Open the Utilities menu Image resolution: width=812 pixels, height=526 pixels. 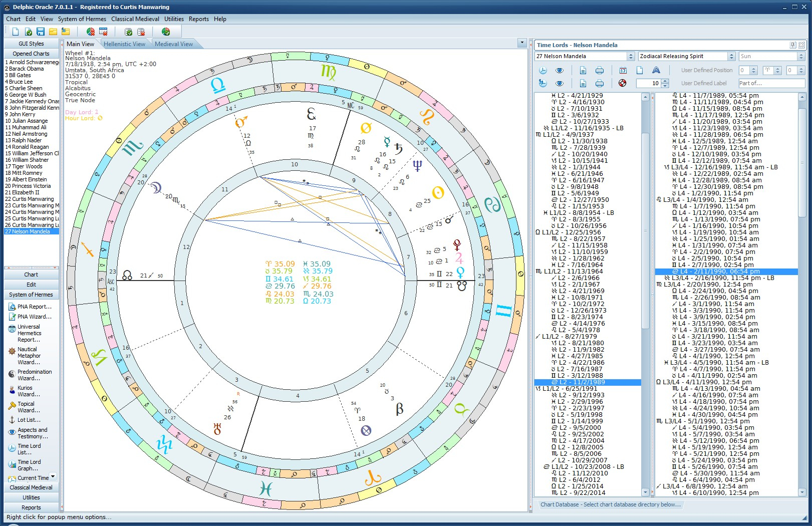[174, 19]
